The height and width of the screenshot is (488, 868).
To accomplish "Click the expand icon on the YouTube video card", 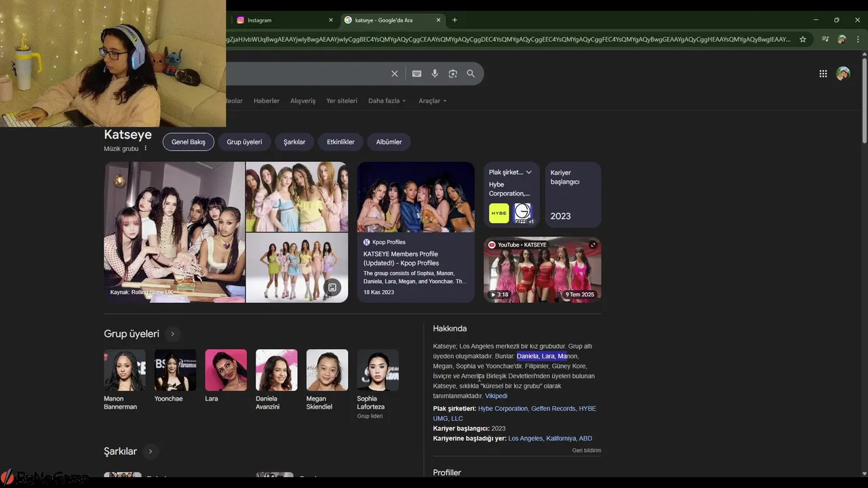I will click(593, 245).
